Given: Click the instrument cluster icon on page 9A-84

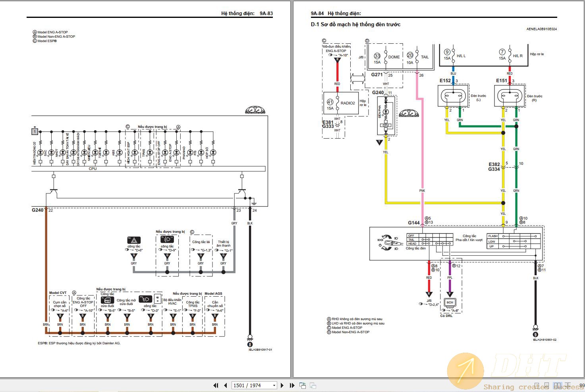Looking at the screenshot, I should tap(409, 113).
